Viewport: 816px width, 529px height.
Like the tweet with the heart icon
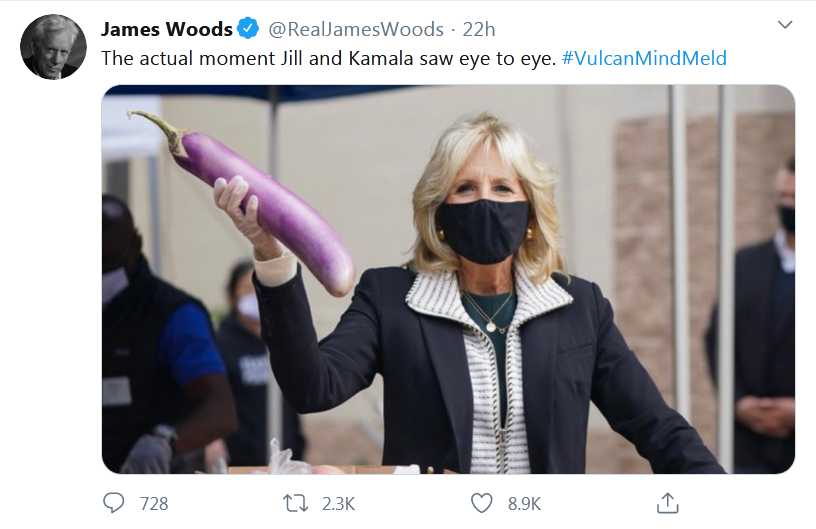481,503
